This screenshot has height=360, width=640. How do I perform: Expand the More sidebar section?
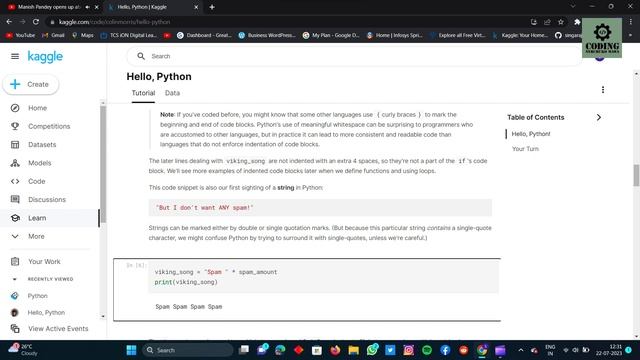36,237
